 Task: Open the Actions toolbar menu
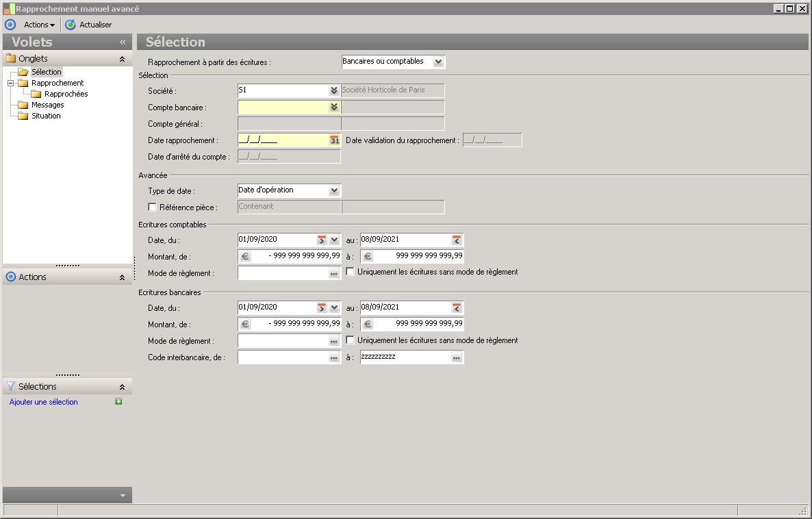39,25
